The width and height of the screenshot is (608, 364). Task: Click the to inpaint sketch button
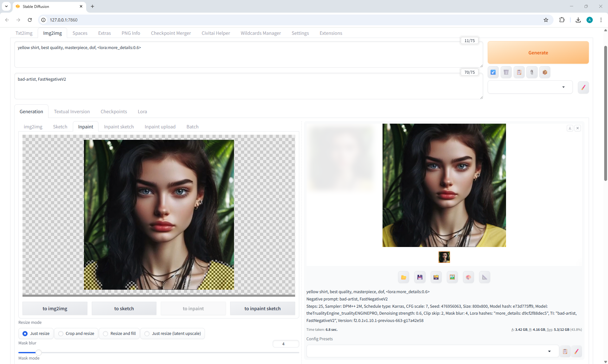(262, 309)
